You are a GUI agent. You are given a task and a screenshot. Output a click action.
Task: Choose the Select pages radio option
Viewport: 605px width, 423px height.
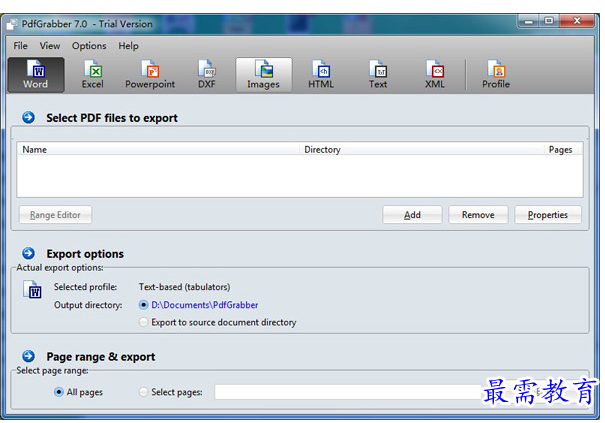[x=144, y=392]
